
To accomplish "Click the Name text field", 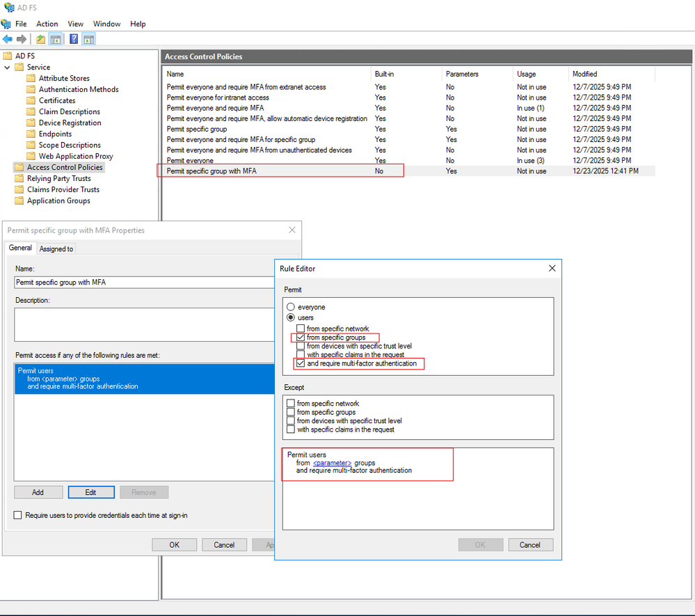I will pos(145,283).
